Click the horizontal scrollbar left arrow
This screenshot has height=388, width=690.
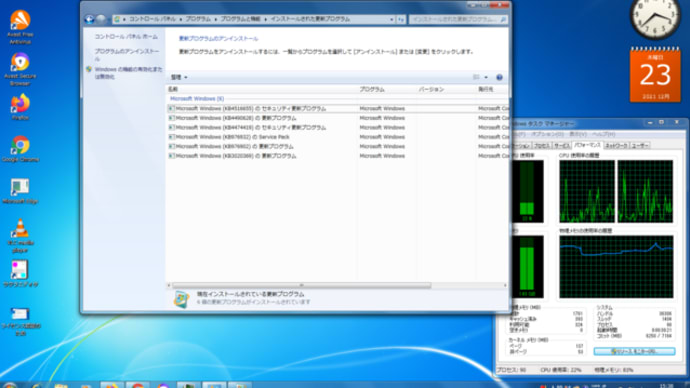(169, 286)
